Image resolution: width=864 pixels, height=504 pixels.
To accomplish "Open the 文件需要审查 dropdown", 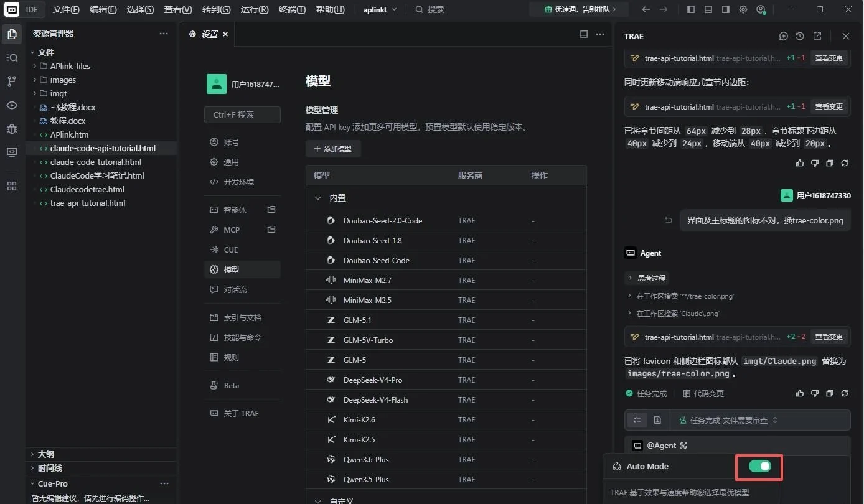I will [x=750, y=420].
